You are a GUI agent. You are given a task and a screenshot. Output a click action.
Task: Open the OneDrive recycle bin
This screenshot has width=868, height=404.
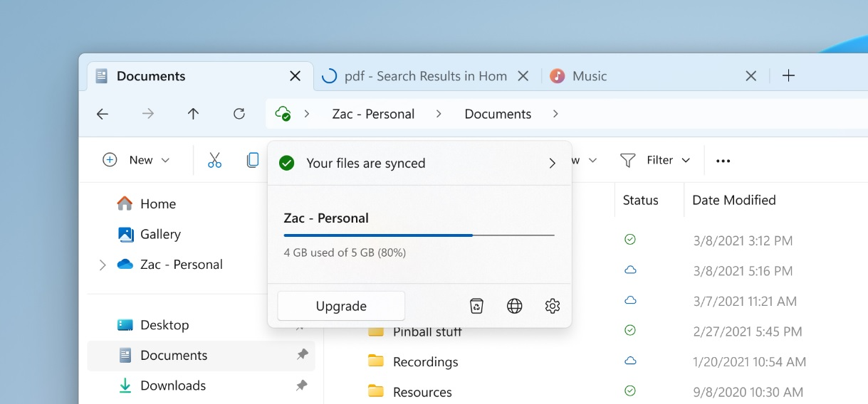476,306
